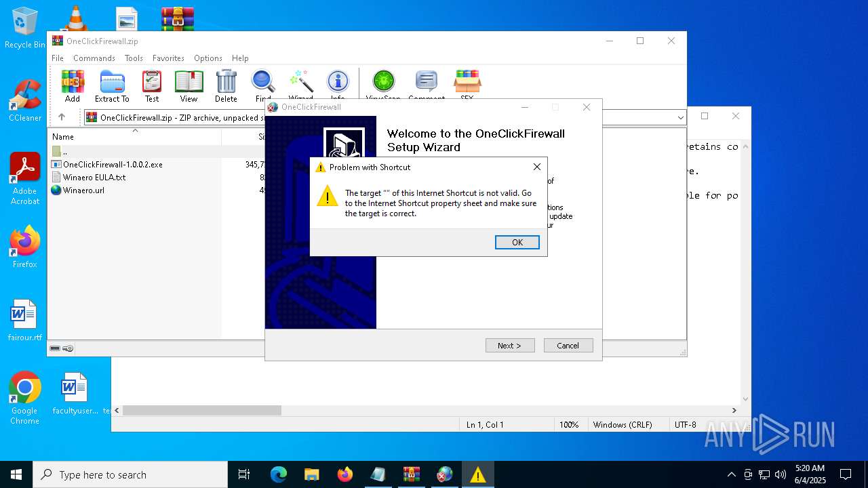Open the facultyuser document on desktop
868x488 pixels.
tap(75, 394)
